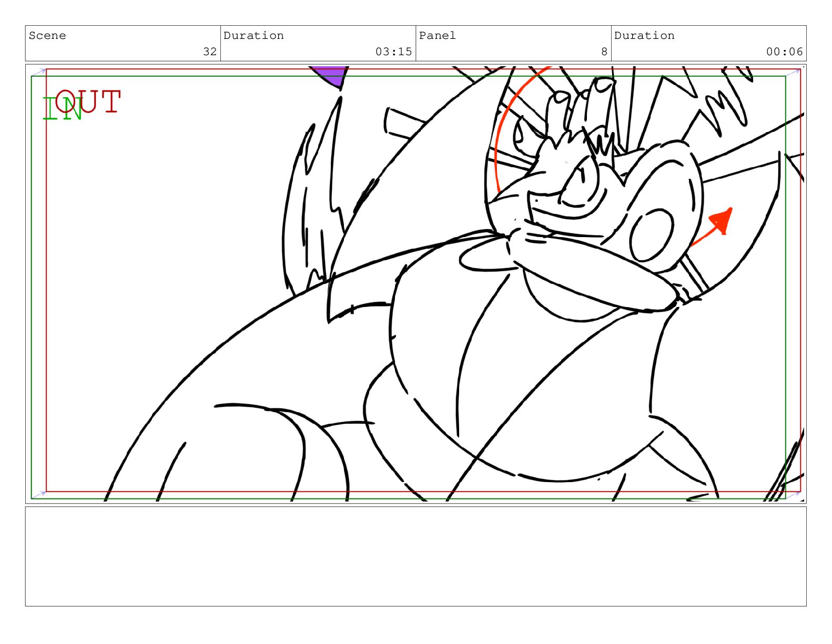Click the storyboard panel drawing
Screen dimensions: 832x644
415,284
